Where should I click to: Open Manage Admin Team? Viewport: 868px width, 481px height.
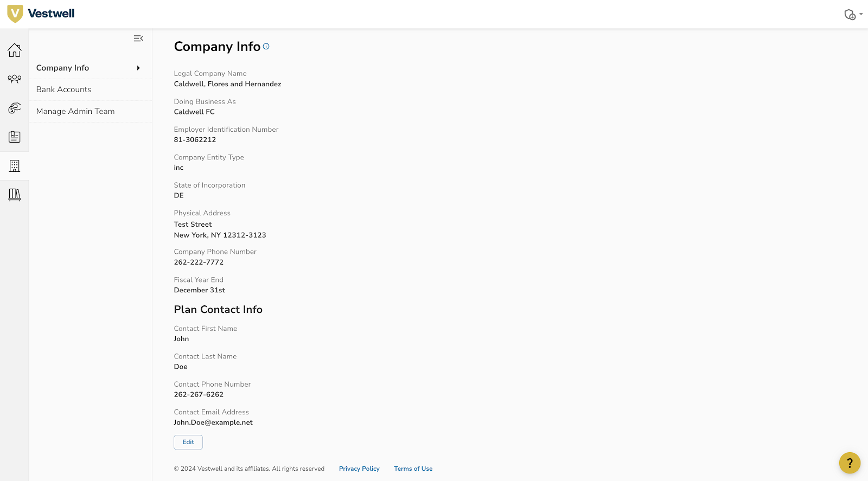click(75, 111)
